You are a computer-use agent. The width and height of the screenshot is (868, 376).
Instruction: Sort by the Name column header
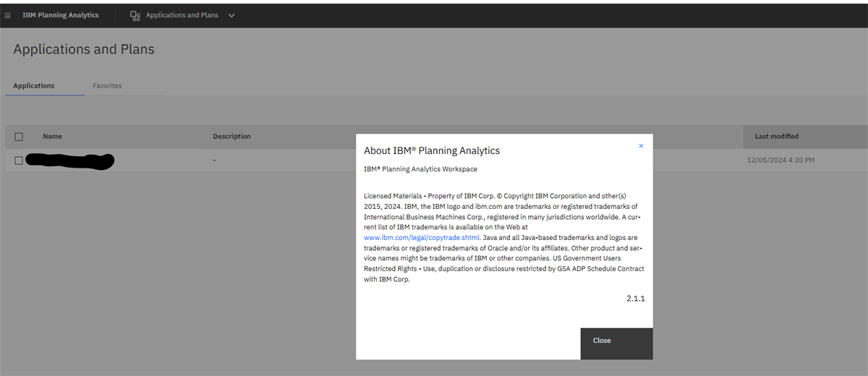52,136
